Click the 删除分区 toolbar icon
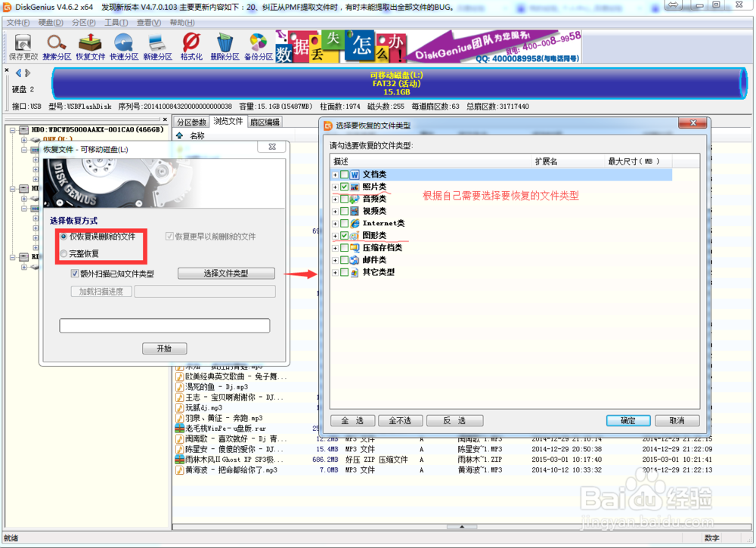The width and height of the screenshot is (756, 548). [225, 47]
